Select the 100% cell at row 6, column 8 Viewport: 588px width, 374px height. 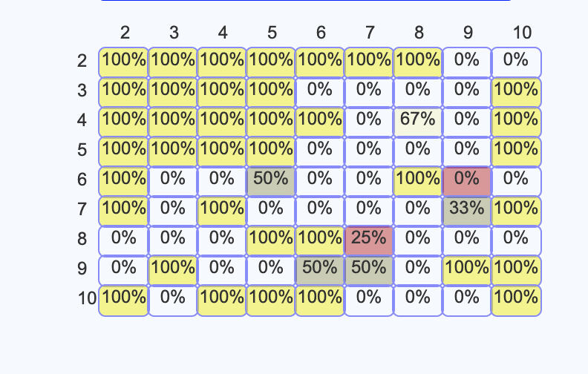pyautogui.click(x=418, y=181)
